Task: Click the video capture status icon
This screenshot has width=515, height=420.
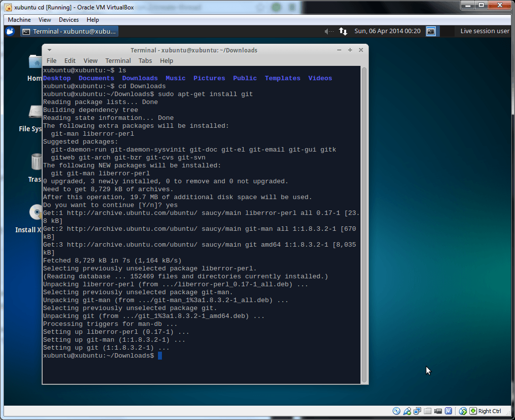Action: pos(438,411)
